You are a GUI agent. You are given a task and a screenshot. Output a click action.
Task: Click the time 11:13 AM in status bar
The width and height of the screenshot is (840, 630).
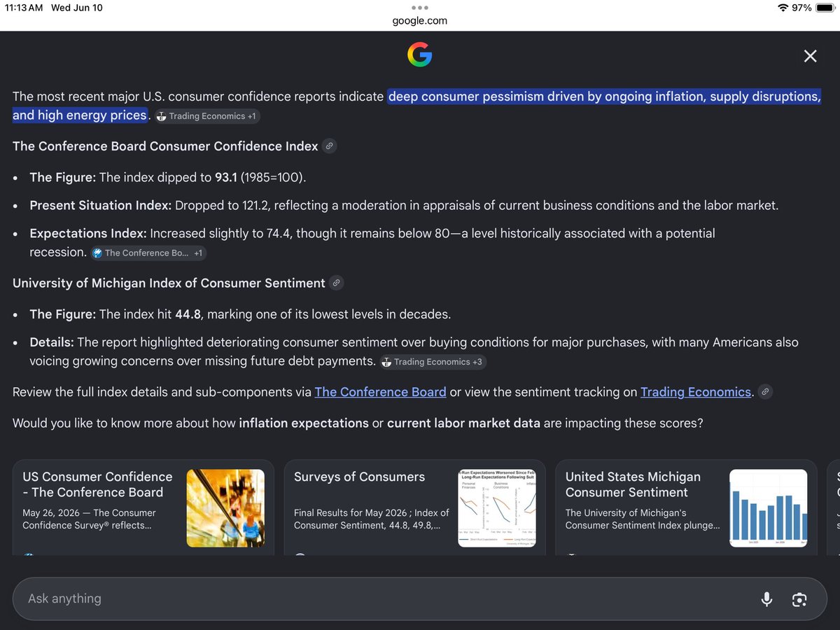23,8
